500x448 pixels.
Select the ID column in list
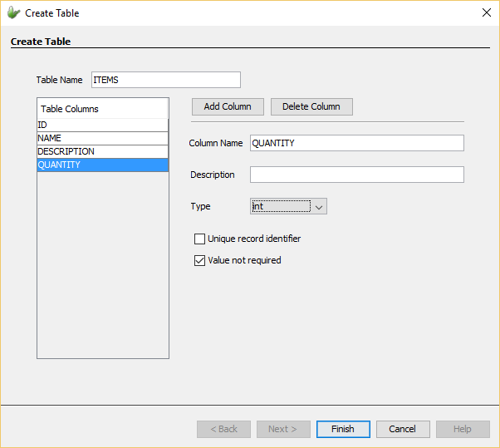coord(102,125)
